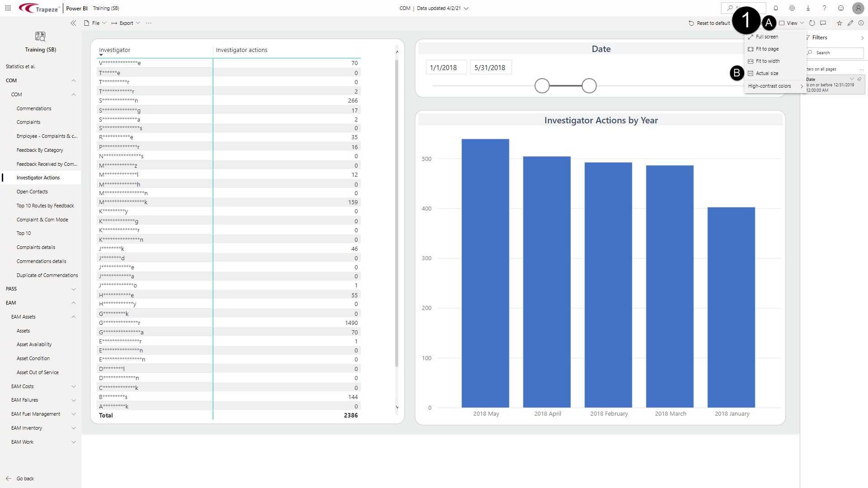868x488 pixels.
Task: Click the edit pencil icon
Action: (850, 23)
